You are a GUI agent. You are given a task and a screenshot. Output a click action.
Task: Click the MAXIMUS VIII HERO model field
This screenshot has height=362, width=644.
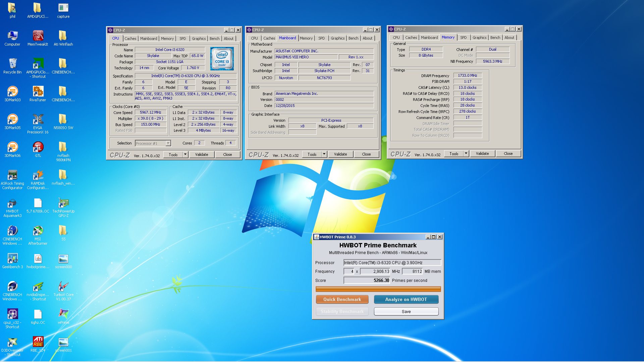[x=306, y=57]
